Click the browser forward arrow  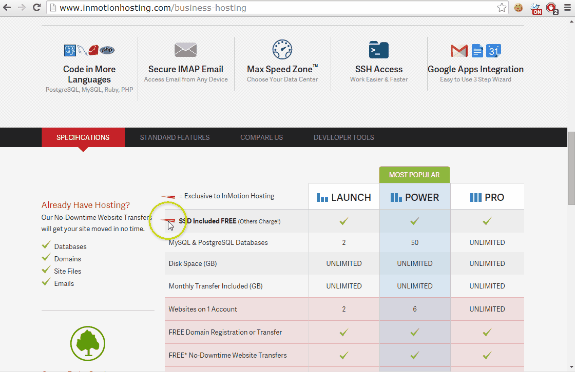[22, 7]
